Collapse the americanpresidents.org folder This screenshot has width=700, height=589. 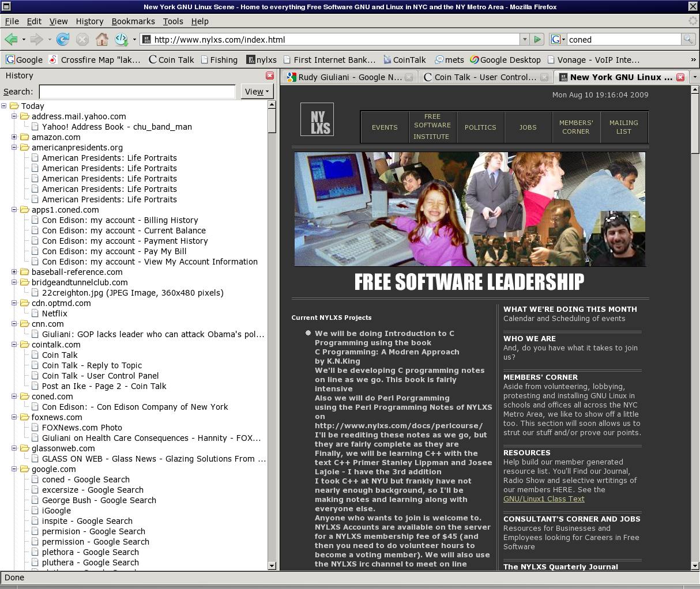click(x=14, y=148)
